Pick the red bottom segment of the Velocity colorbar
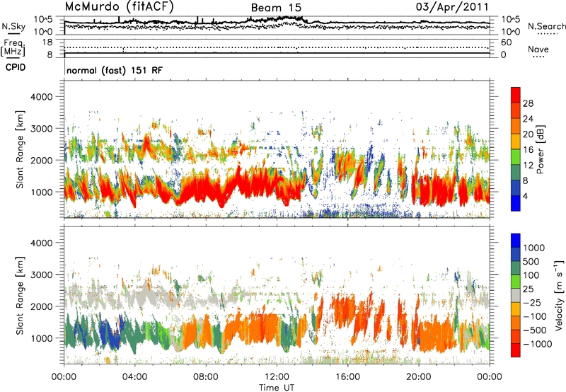Screen dimensions: 566x392 (516, 350)
